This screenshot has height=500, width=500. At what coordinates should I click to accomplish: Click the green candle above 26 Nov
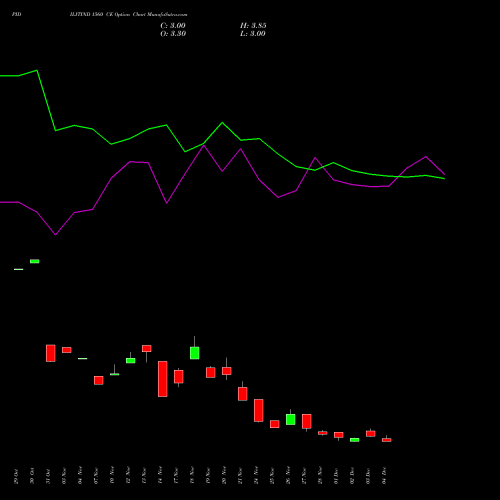(291, 419)
